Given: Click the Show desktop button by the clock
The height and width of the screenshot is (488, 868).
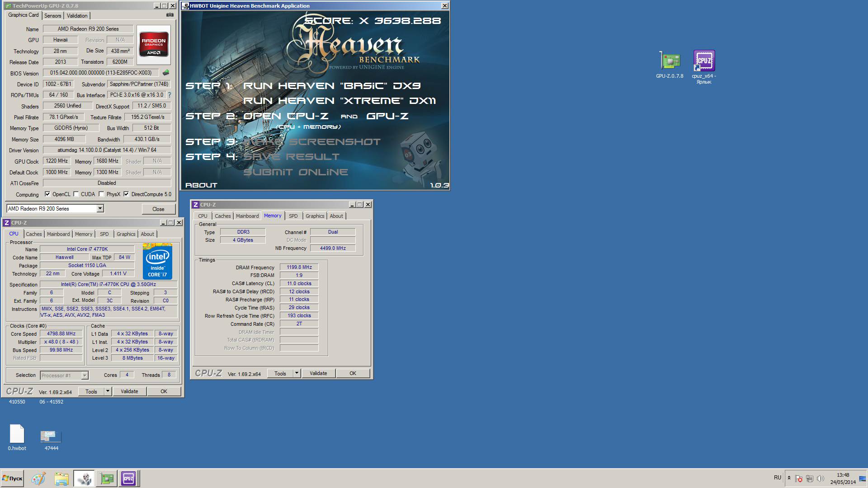Looking at the screenshot, I should pyautogui.click(x=863, y=478).
